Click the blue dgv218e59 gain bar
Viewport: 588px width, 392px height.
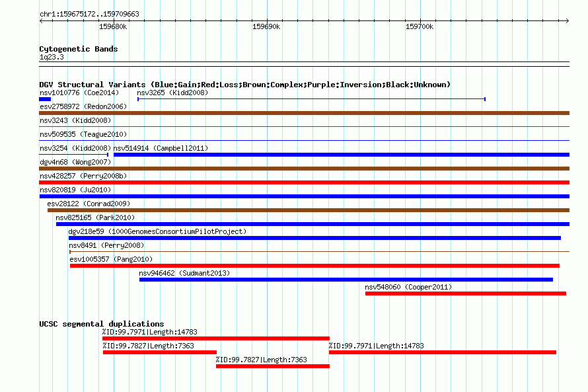coord(314,238)
